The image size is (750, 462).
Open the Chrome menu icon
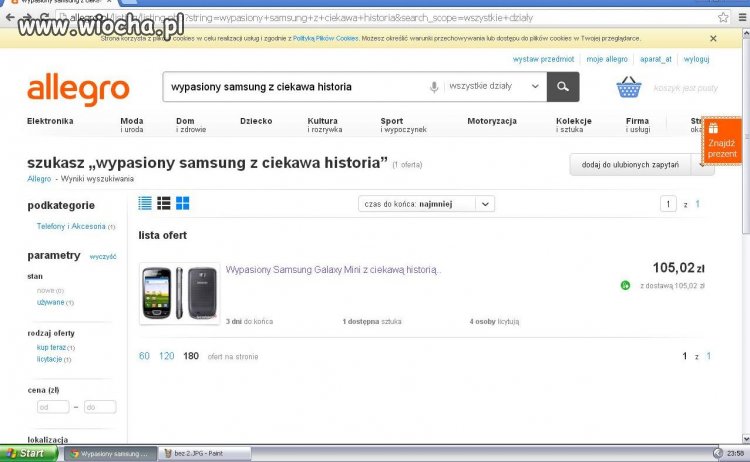(x=742, y=18)
